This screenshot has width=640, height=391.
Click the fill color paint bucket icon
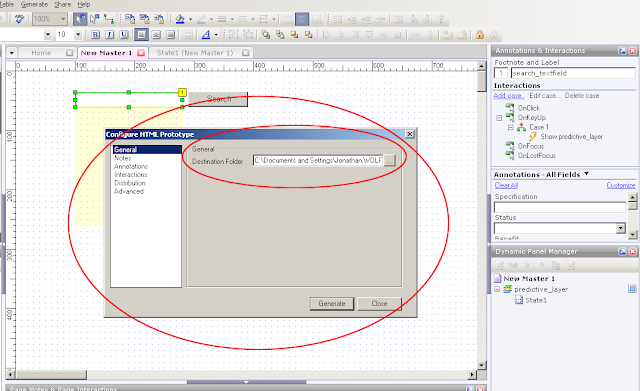click(180, 19)
